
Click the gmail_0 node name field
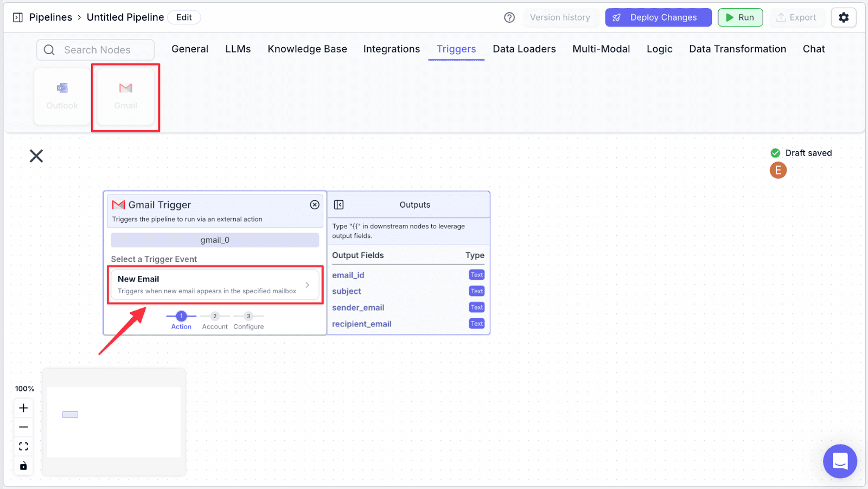click(215, 240)
